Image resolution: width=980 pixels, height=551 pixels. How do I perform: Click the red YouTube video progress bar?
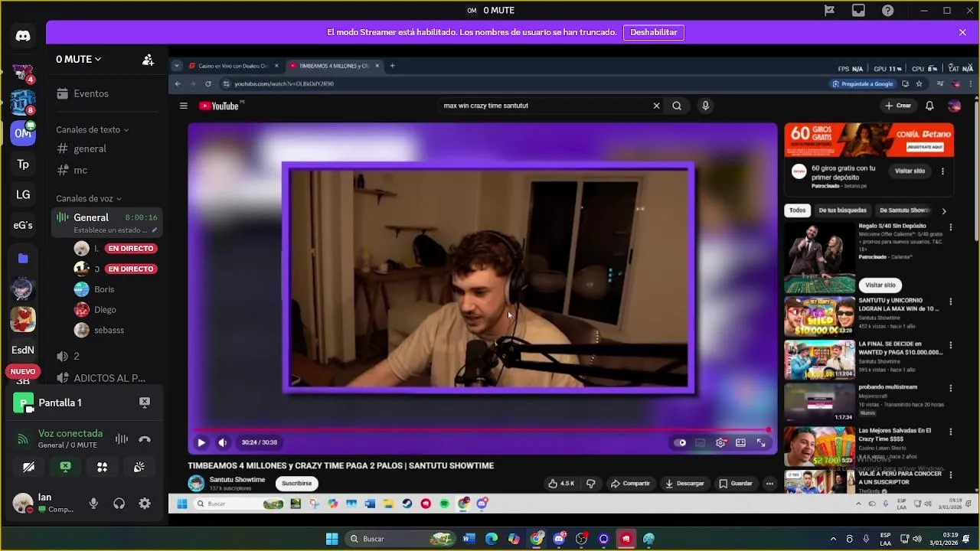[481, 430]
